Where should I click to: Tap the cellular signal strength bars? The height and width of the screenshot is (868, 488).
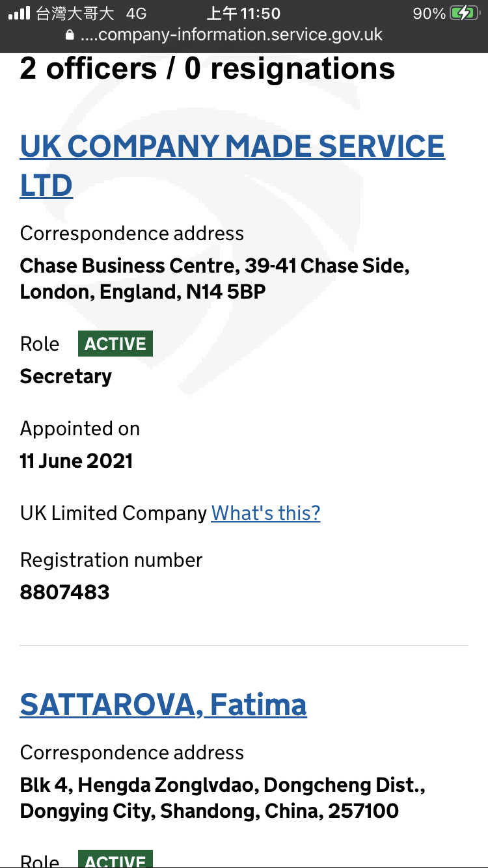point(19,13)
